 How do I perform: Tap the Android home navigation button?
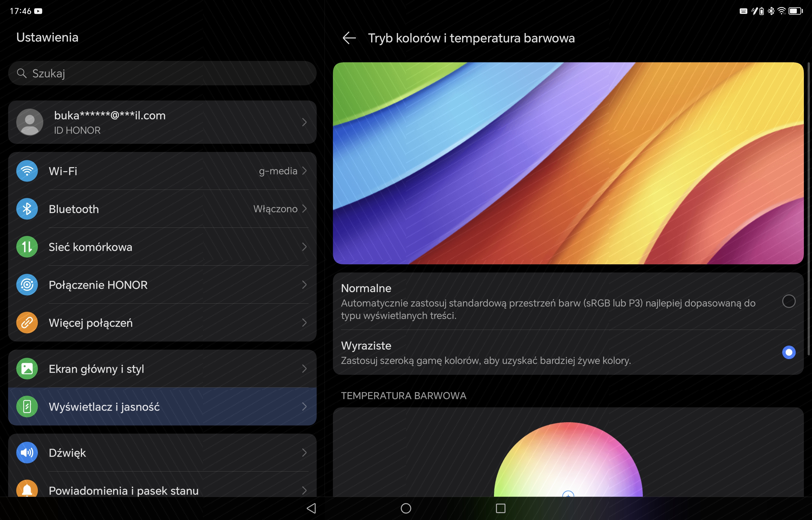point(406,508)
